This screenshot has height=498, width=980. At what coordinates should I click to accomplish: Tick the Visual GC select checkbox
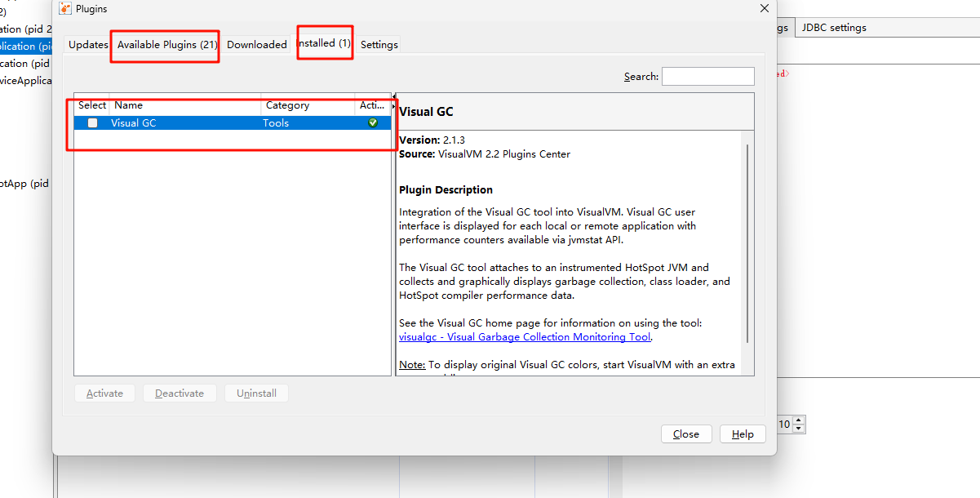(92, 123)
